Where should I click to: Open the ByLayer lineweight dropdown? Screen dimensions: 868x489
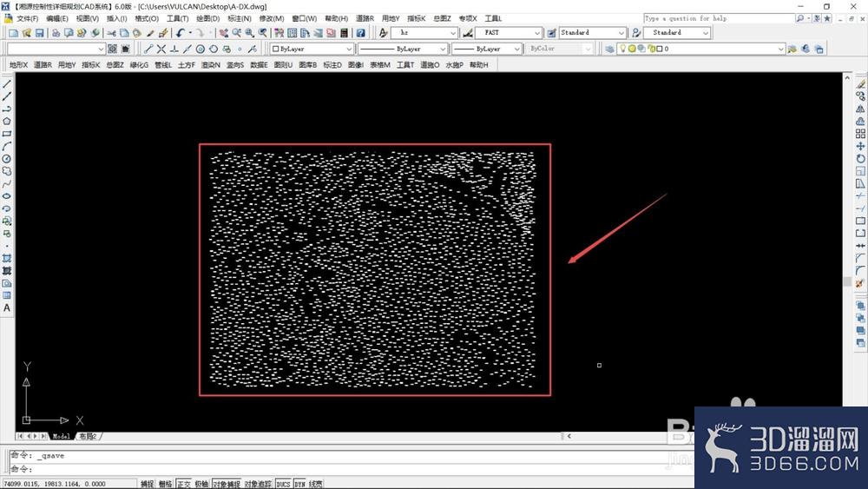click(x=516, y=49)
